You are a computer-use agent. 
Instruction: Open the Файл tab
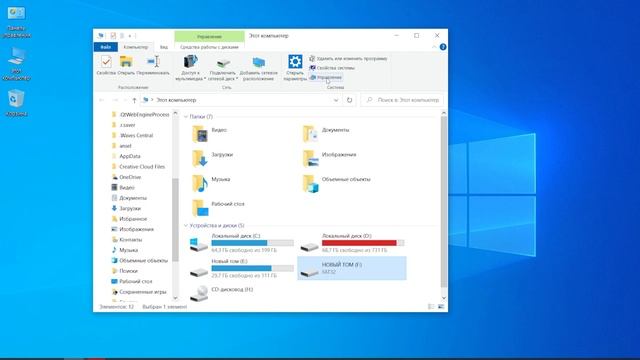(106, 47)
